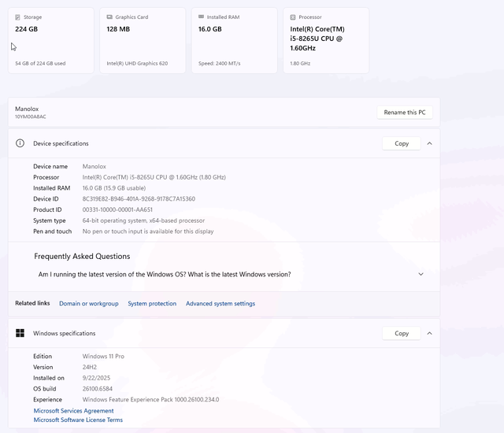Open the Domain or workgroup link
This screenshot has width=504, height=433.
tap(88, 303)
